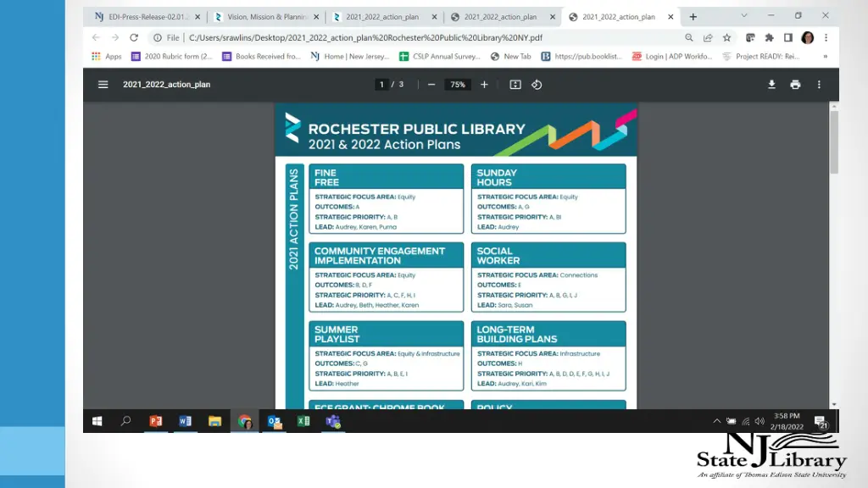Viewport: 868px width, 488px height.
Task: Reload the current page
Action: 134,37
